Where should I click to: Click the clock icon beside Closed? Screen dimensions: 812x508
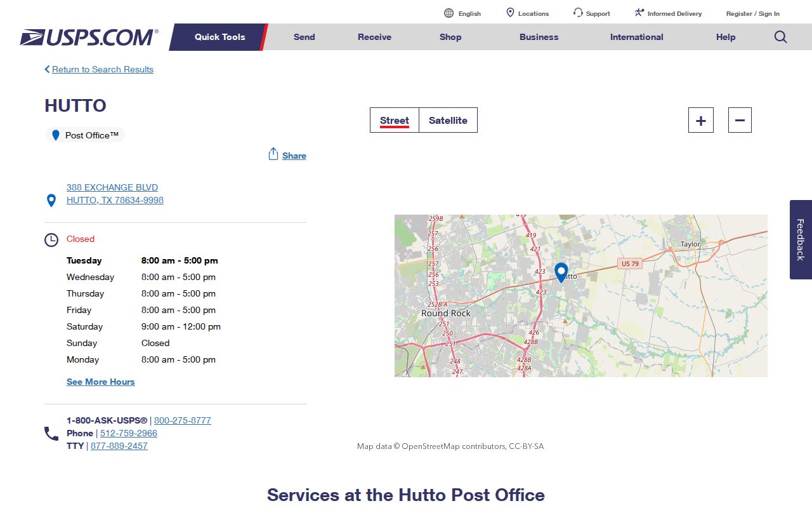[51, 240]
